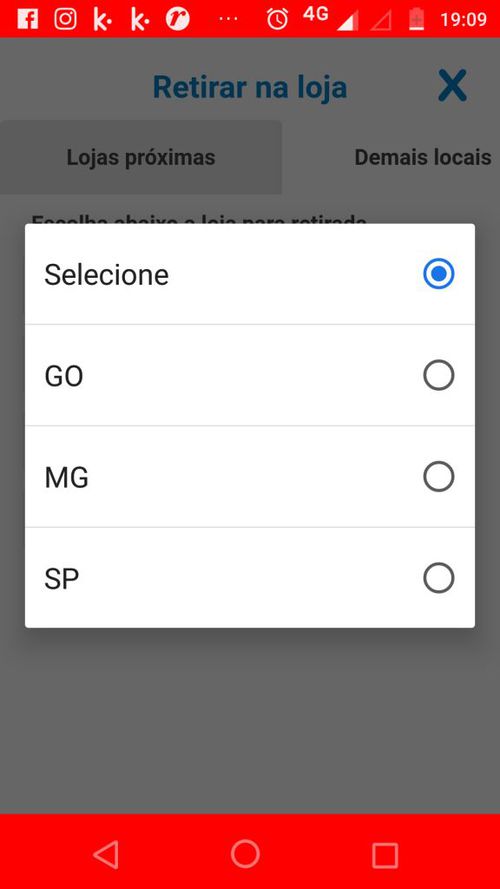Tap the Instagram notification icon
This screenshot has width=500, height=889.
click(65, 19)
